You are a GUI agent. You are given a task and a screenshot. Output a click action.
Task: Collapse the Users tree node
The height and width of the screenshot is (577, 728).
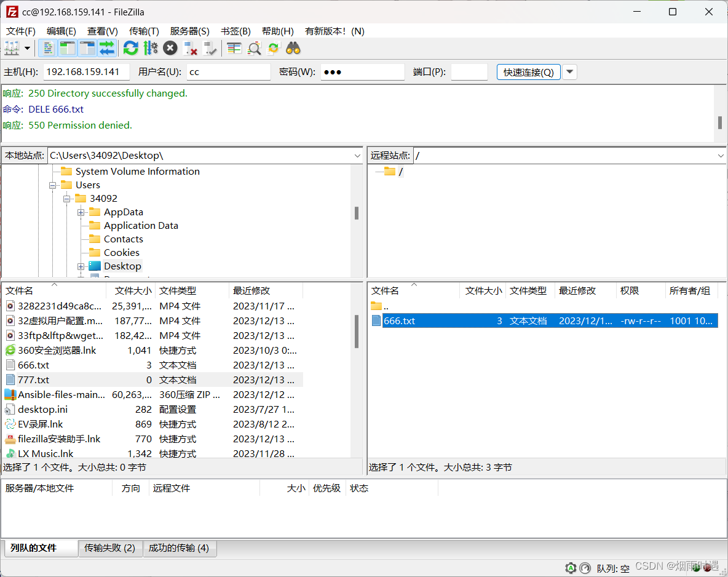(52, 185)
